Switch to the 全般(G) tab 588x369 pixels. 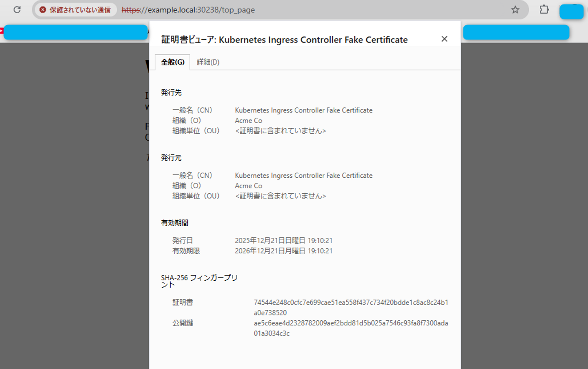point(172,62)
